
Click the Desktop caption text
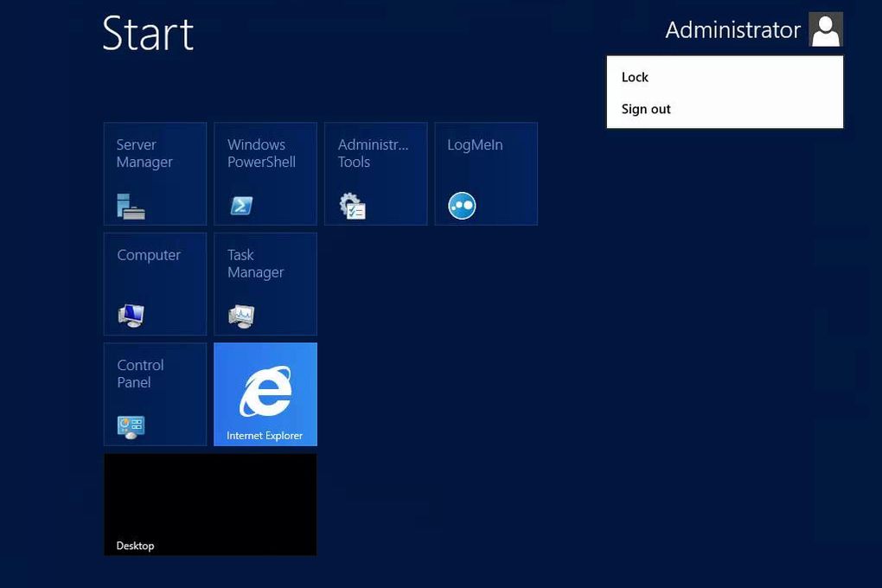tap(135, 546)
